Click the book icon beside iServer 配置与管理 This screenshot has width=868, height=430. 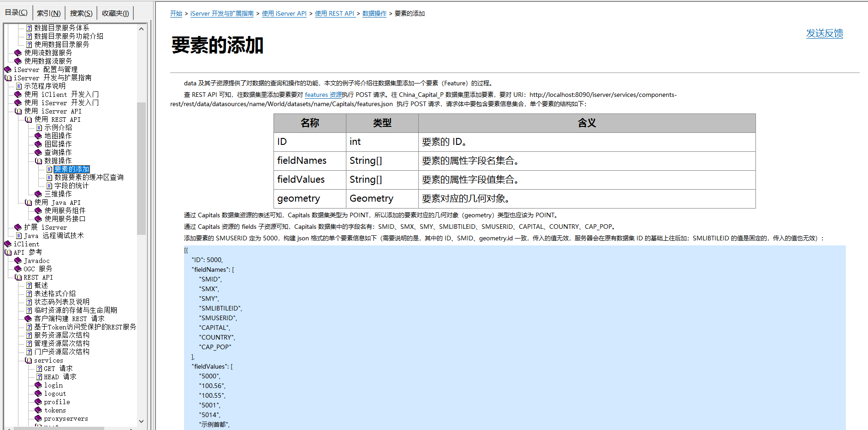coord(8,70)
